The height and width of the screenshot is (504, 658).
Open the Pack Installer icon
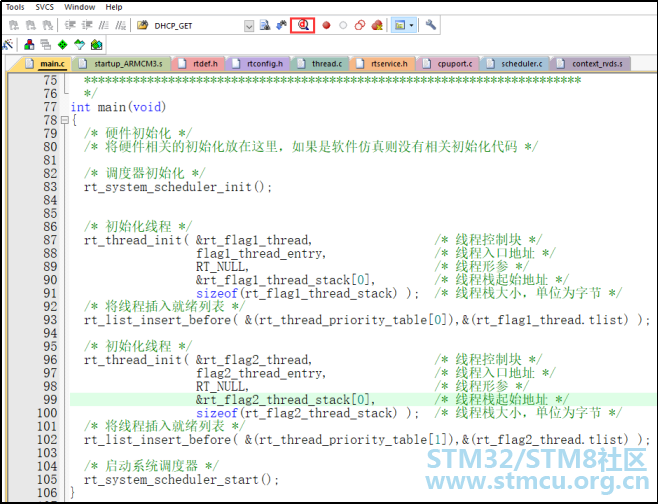coord(97,44)
